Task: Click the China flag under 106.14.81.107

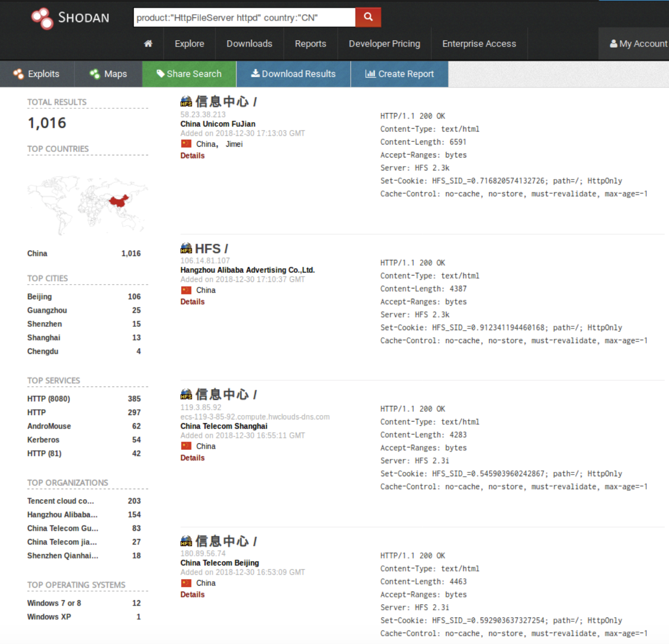Action: (x=186, y=291)
